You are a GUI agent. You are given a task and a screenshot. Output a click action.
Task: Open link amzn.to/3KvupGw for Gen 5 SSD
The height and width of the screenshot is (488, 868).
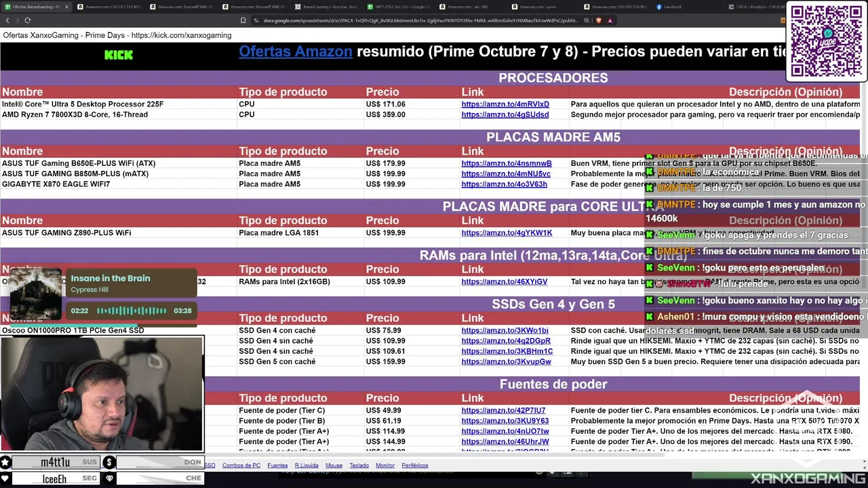tap(507, 362)
